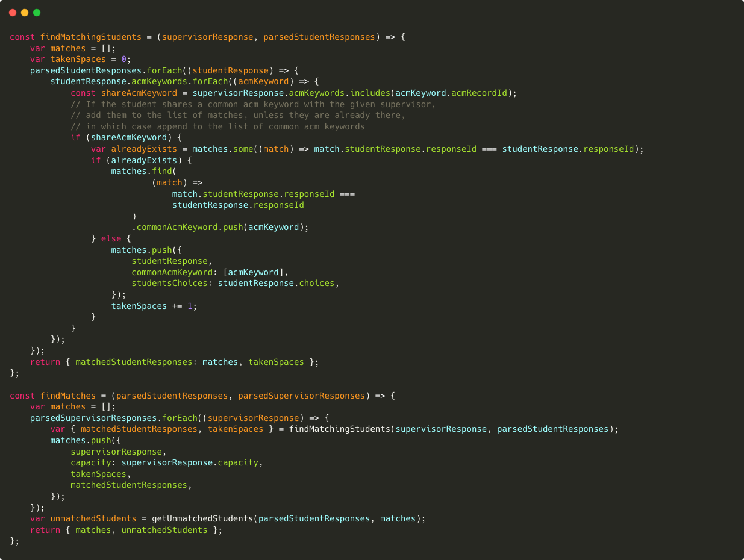744x560 pixels.
Task: Click 'capacity: supervisorResponse.capacity,' line
Action: [x=167, y=462]
